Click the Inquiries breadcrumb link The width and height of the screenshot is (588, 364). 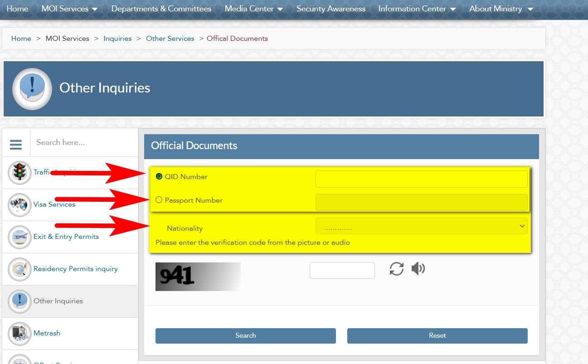click(117, 39)
